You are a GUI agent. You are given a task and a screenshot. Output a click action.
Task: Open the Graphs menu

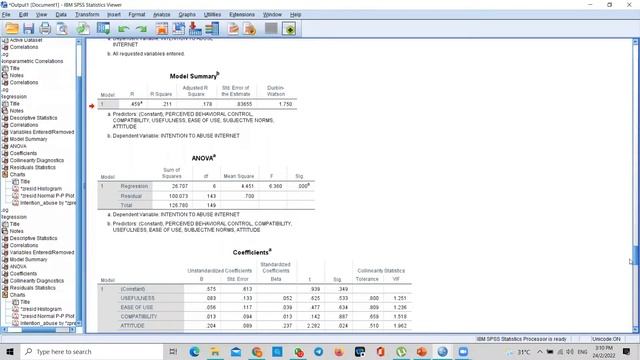click(x=187, y=14)
